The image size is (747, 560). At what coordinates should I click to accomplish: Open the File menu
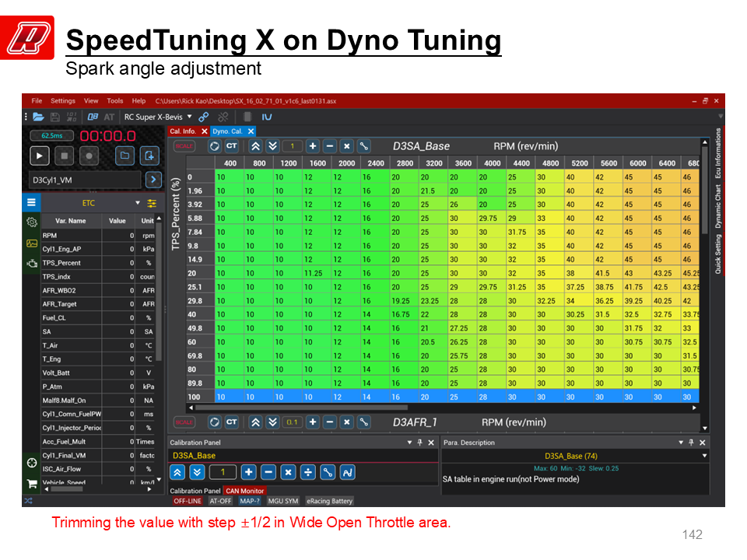tap(37, 101)
